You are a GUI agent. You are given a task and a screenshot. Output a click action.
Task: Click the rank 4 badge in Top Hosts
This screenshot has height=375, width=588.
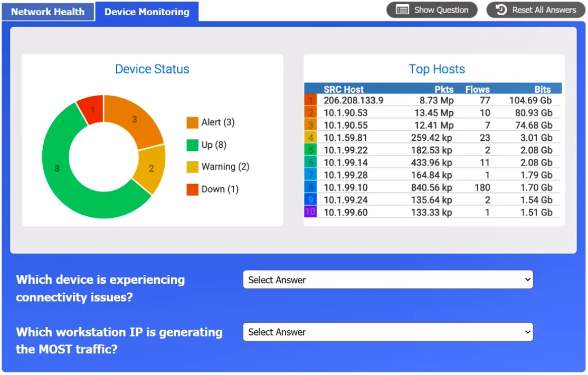310,138
